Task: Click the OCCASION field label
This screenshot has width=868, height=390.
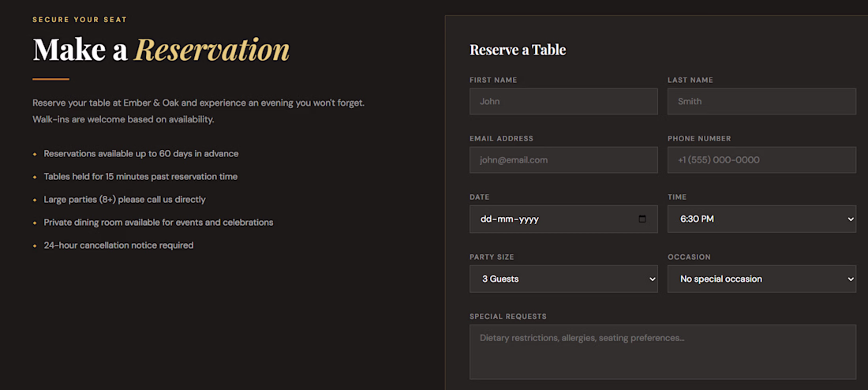Action: [689, 257]
